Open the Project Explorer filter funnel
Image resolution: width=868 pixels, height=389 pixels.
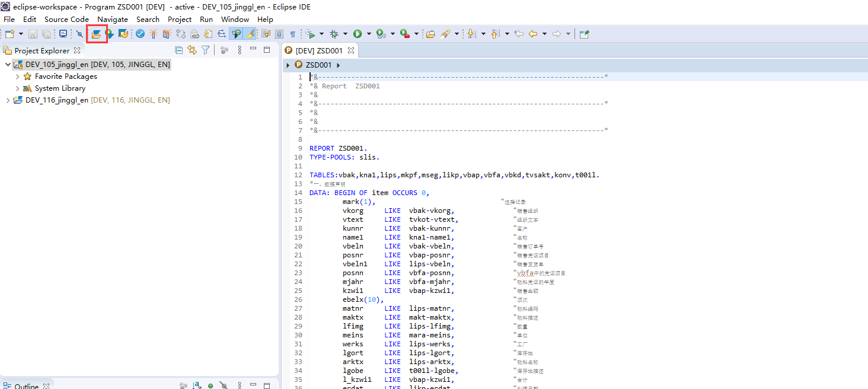tap(205, 50)
